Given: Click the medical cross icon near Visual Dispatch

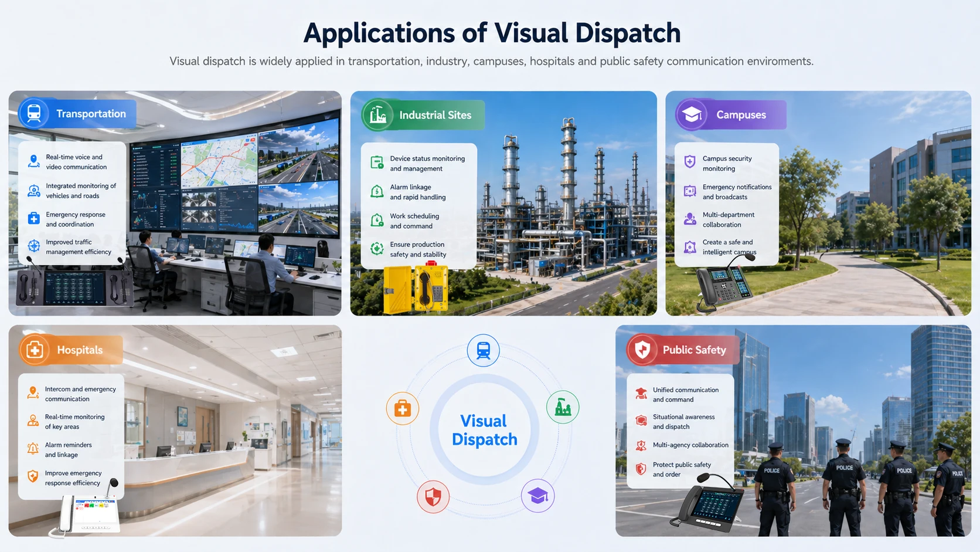Looking at the screenshot, I should [403, 408].
